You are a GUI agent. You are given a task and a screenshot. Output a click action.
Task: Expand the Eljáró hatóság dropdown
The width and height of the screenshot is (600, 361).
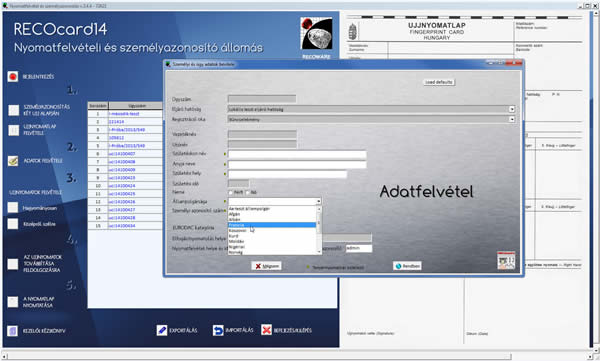[512, 109]
